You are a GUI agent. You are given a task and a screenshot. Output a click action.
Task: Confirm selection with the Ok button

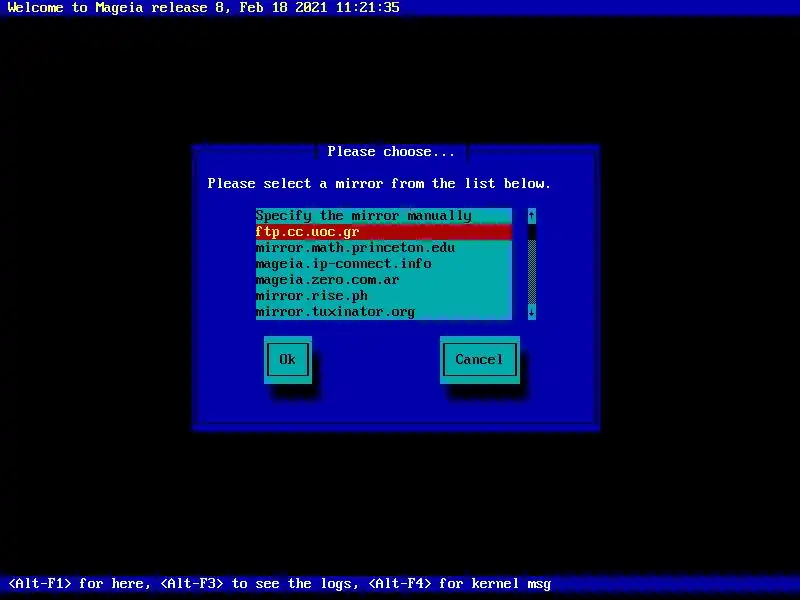coord(288,360)
